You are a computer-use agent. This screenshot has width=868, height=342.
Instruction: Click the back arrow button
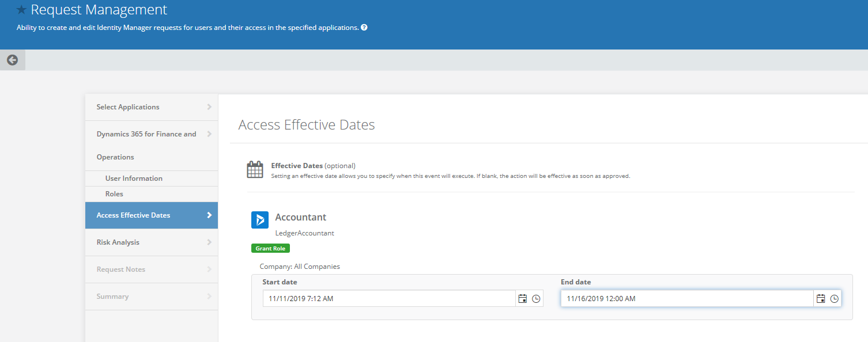tap(12, 60)
